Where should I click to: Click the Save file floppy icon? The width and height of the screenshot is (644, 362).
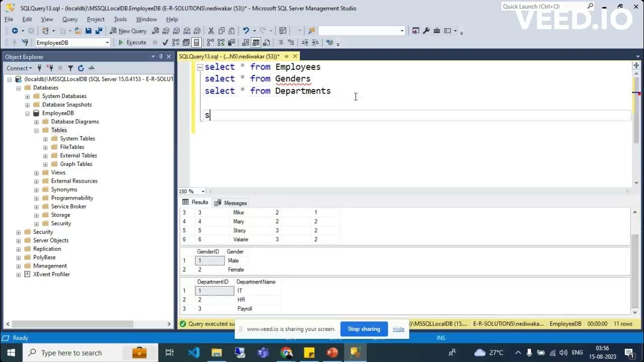click(x=88, y=31)
